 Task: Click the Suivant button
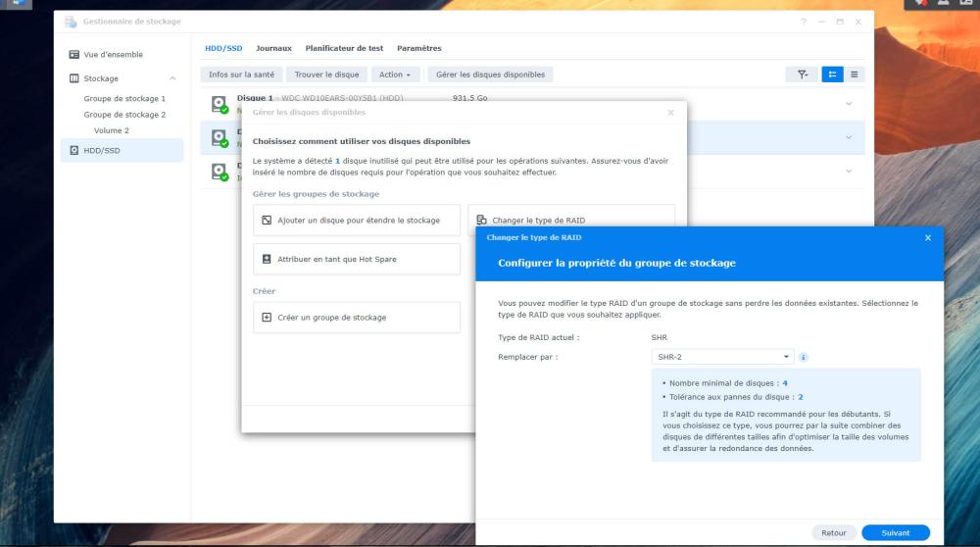tap(895, 533)
